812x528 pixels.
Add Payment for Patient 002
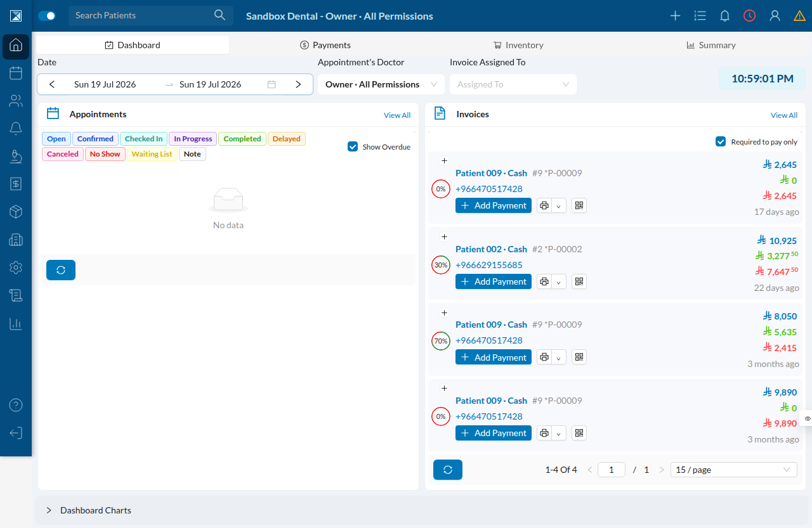494,281
